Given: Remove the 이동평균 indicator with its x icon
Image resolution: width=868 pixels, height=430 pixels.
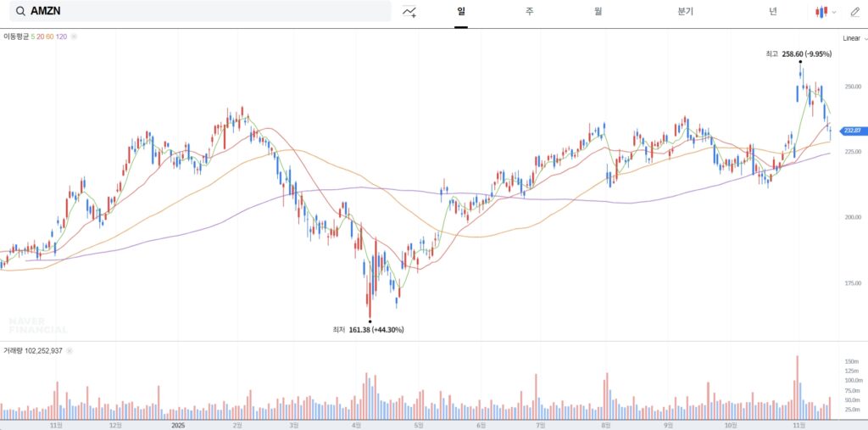Looking at the screenshot, I should click(x=75, y=36).
